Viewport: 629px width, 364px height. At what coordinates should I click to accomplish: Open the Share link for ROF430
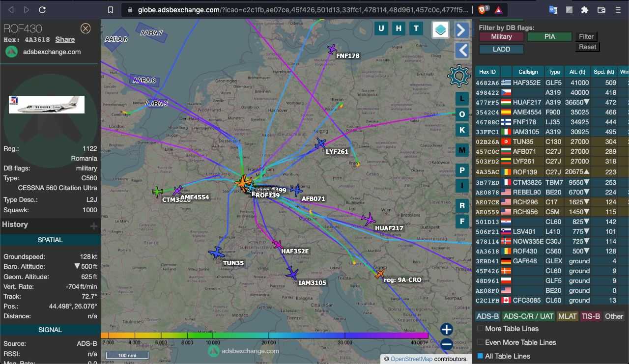pos(65,39)
